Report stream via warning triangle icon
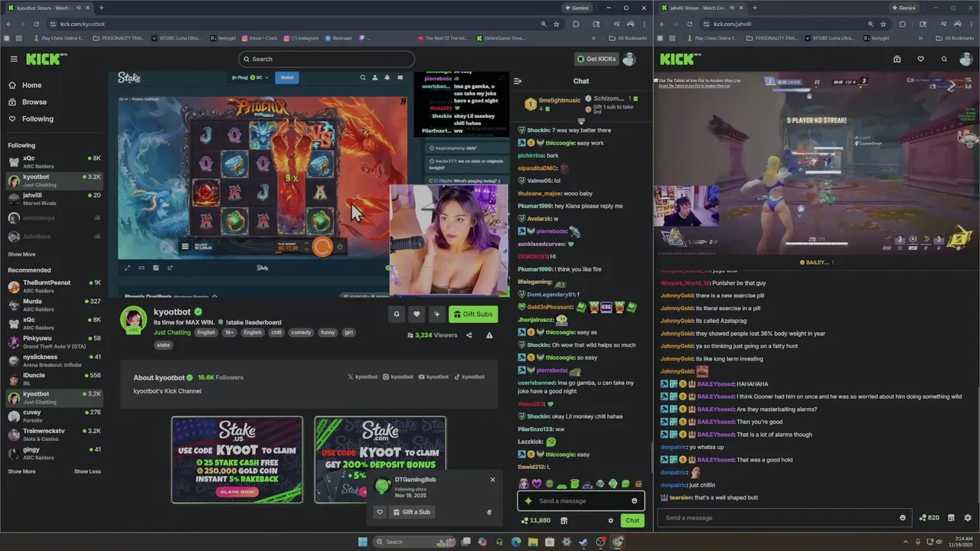The image size is (980, 551). [489, 335]
